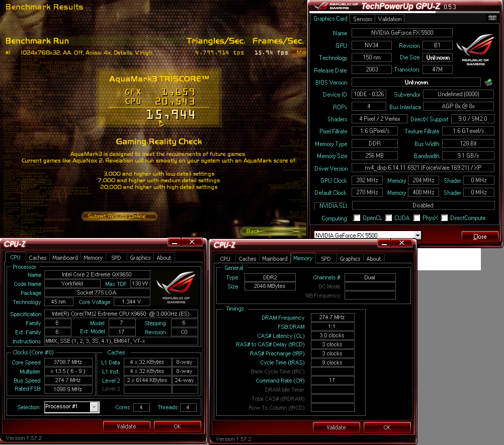The width and height of the screenshot is (504, 445).
Task: Click the Core Voltage value 1.344 V
Action: click(x=131, y=302)
